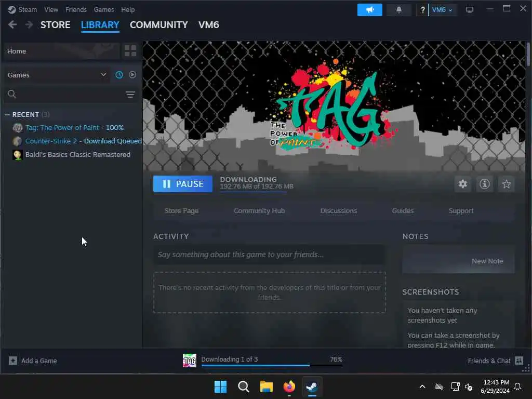
Task: Click Steam icon in taskbar
Action: coord(312,387)
